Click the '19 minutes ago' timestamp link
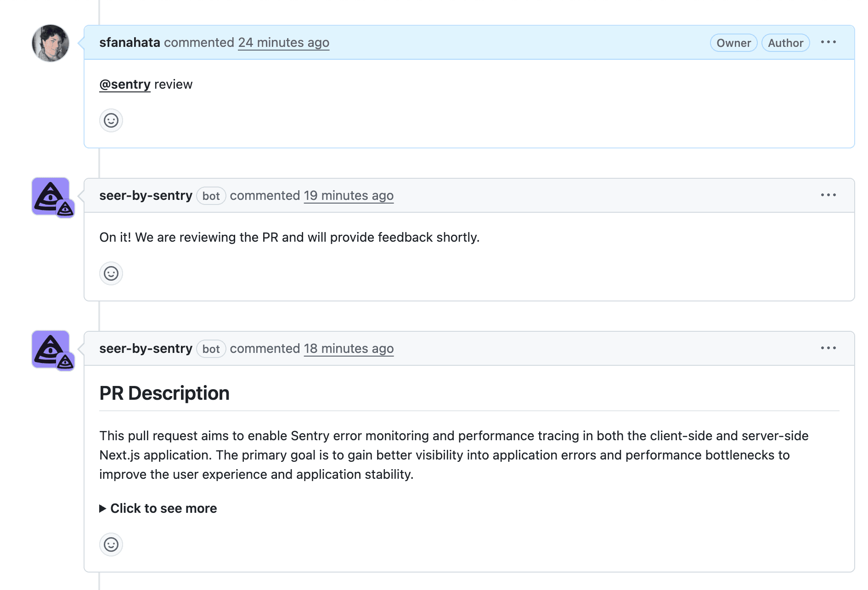The image size is (868, 590). (349, 195)
